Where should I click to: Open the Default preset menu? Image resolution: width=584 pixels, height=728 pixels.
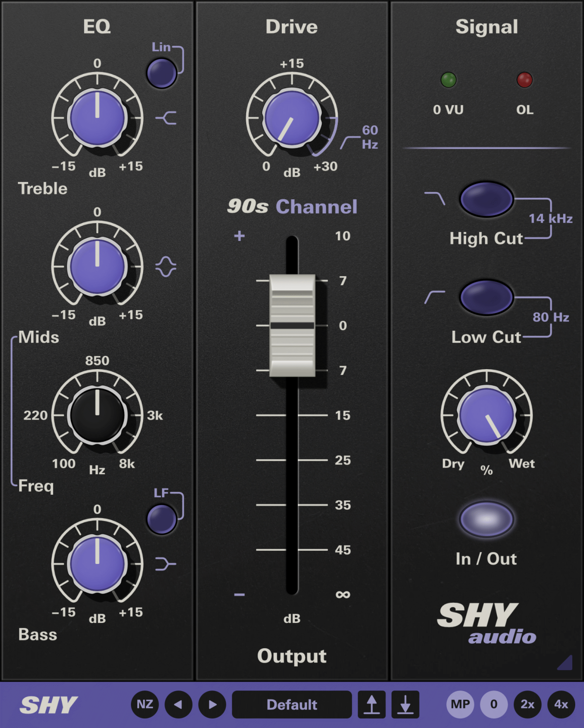click(292, 705)
